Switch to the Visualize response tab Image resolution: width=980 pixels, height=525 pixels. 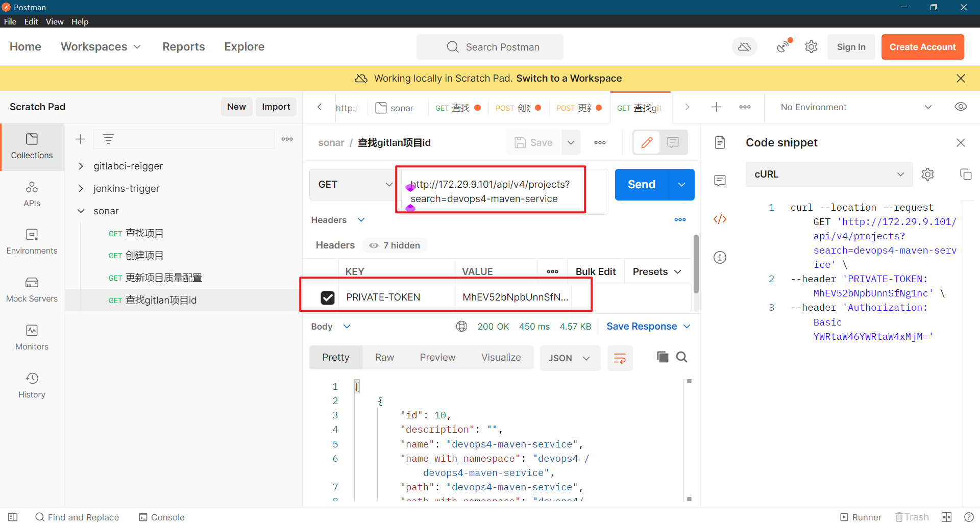(501, 357)
